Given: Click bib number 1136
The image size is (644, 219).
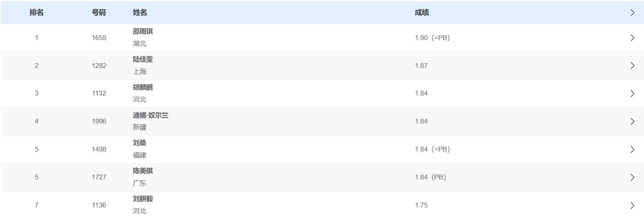Looking at the screenshot, I should (x=99, y=205).
